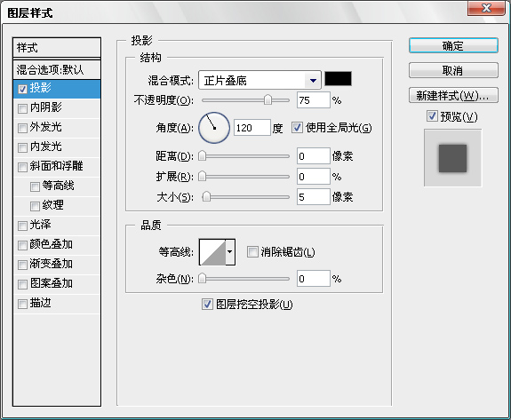Click the black shadow color swatch
Screen dimensions: 511x420
click(x=339, y=79)
